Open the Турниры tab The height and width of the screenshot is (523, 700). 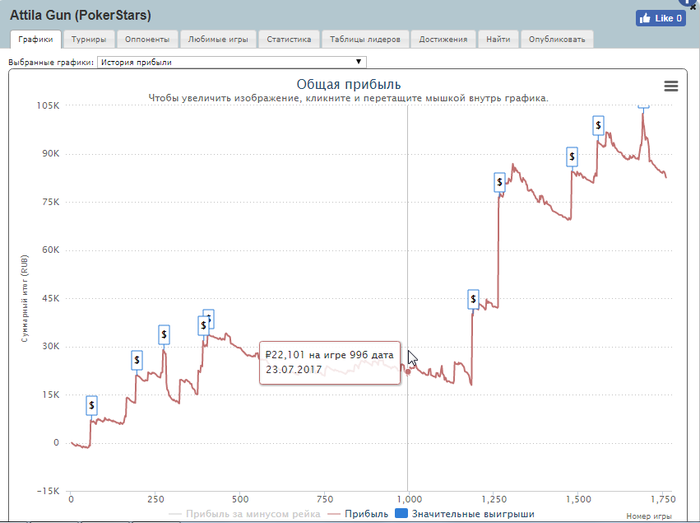[89, 39]
